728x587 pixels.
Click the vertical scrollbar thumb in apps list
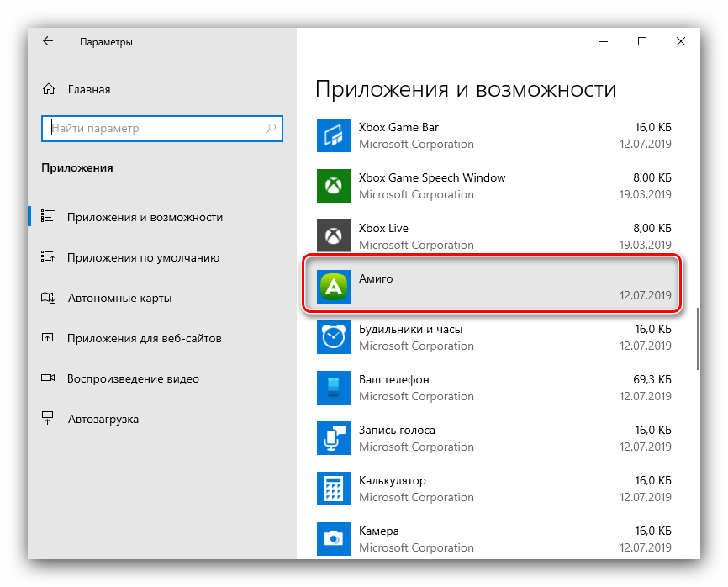[697, 338]
